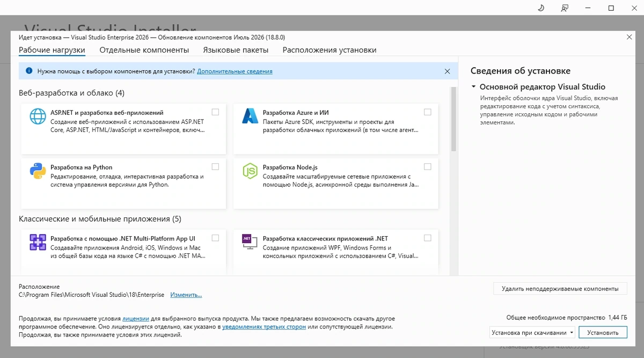The image size is (644, 358).
Task: Click the feedback icon in title bar
Action: [x=565, y=8]
